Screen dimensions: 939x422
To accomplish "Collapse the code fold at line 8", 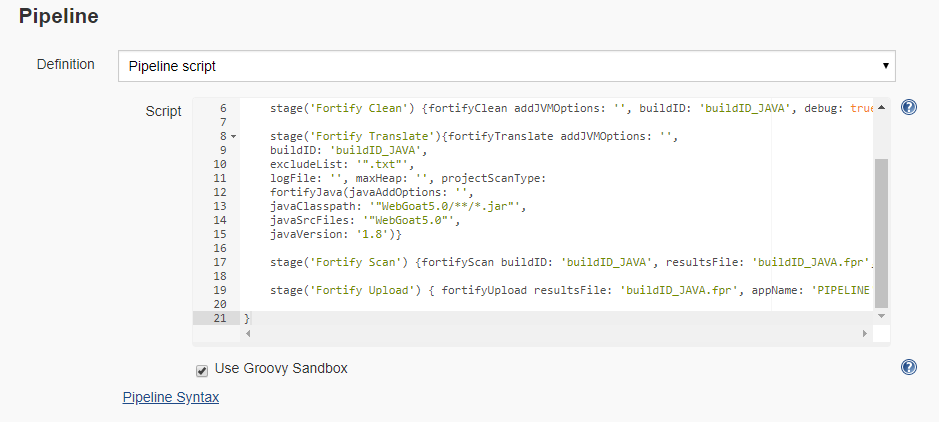I will pos(234,136).
